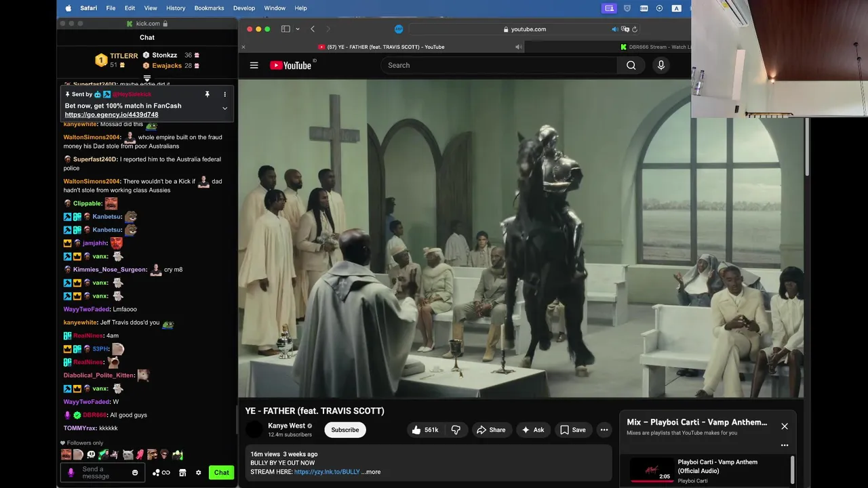Open the Kick chat shop icon
Viewport: 868px width, 488px height.
(182, 472)
